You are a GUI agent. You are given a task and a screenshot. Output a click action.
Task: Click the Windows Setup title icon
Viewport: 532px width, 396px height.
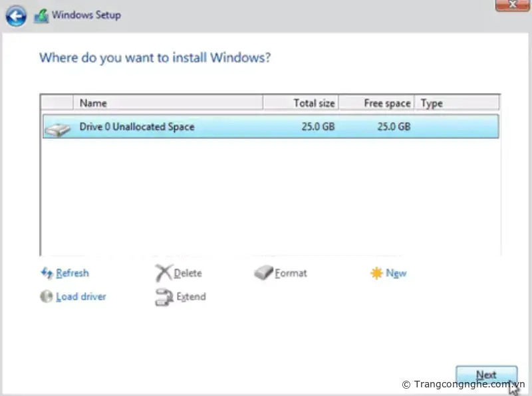coord(41,15)
